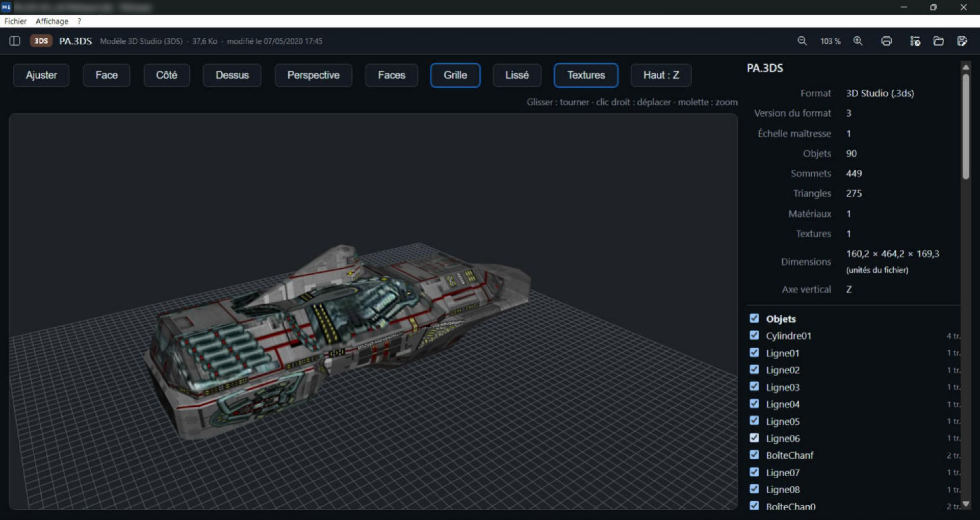Toggle the sidebar panel icon

pos(15,41)
